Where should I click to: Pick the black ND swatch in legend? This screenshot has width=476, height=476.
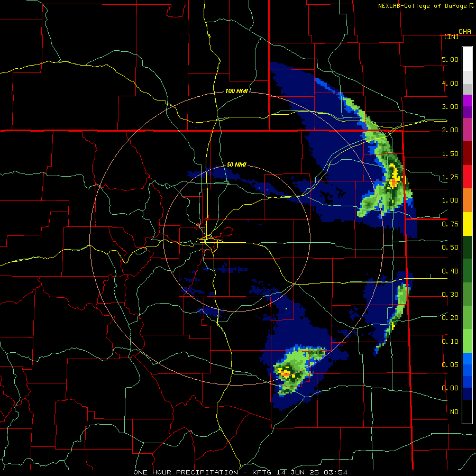click(x=467, y=411)
